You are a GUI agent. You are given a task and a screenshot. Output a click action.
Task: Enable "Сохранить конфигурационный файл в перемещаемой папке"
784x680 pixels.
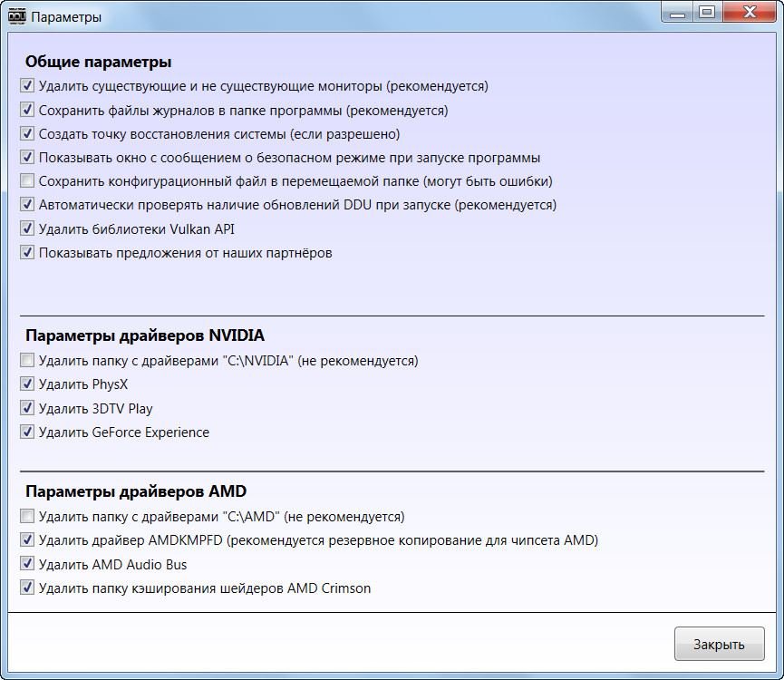(27, 180)
